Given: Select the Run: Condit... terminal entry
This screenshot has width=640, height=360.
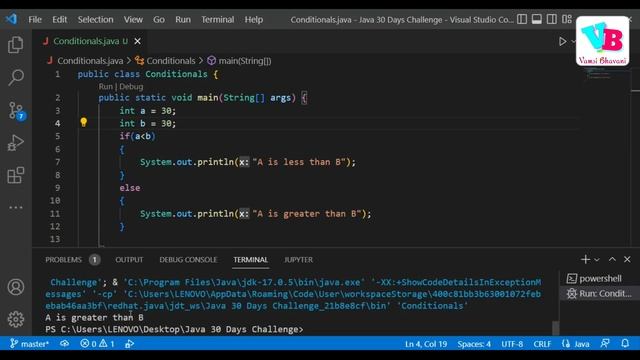Looking at the screenshot, I should [599, 293].
